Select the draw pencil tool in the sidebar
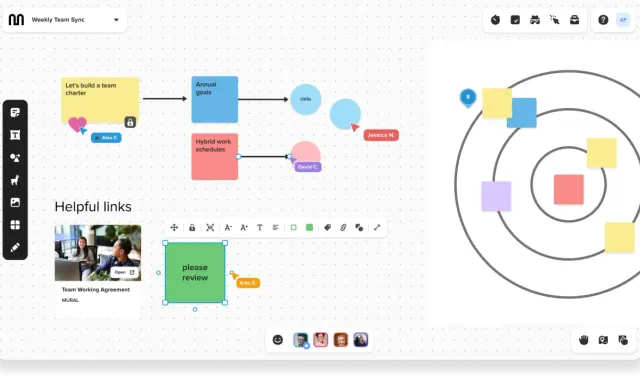This screenshot has height=384, width=640. click(x=15, y=247)
